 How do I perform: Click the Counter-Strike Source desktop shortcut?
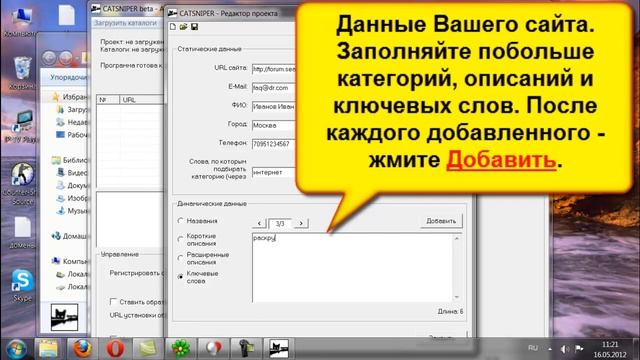click(21, 184)
